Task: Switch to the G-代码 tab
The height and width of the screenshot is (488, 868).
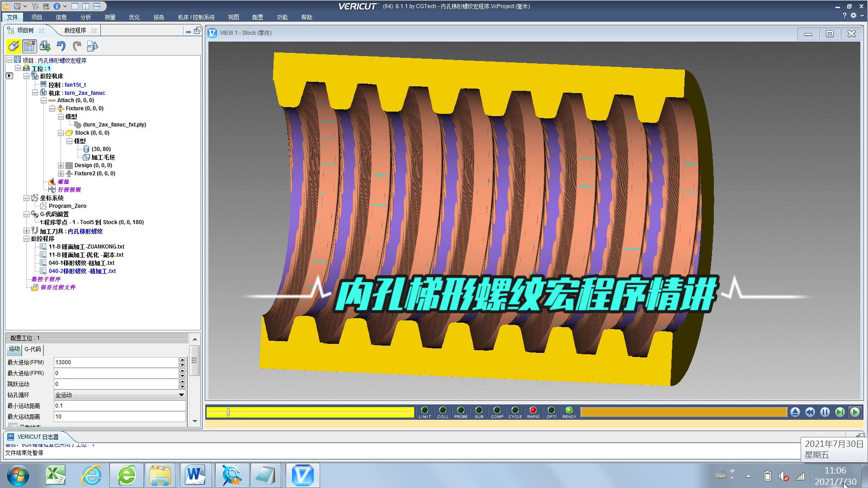Action: click(33, 349)
